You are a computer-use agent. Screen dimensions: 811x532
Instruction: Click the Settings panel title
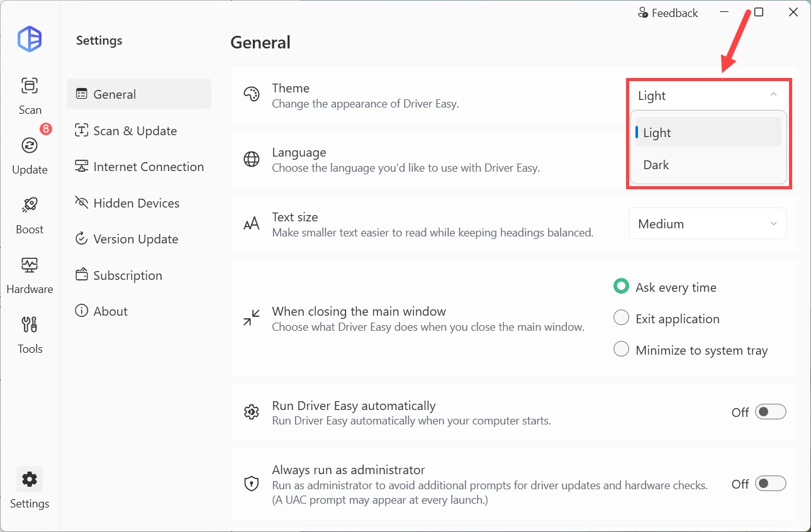(x=99, y=40)
